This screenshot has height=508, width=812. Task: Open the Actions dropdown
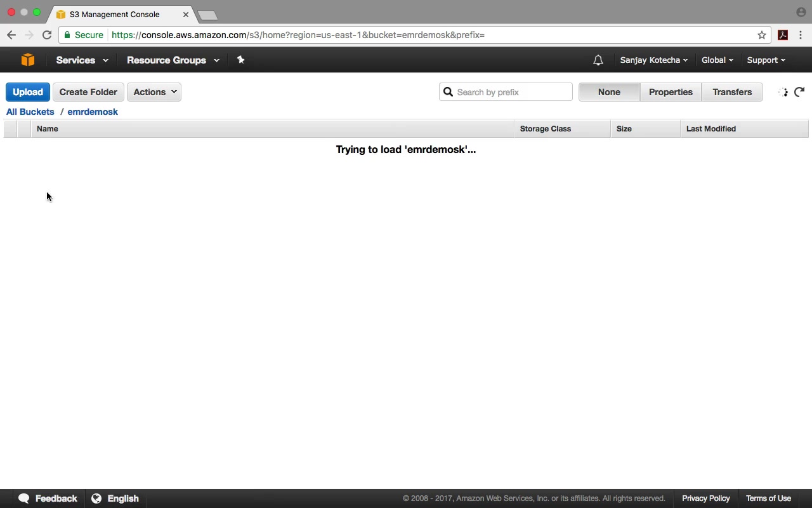[x=154, y=92]
